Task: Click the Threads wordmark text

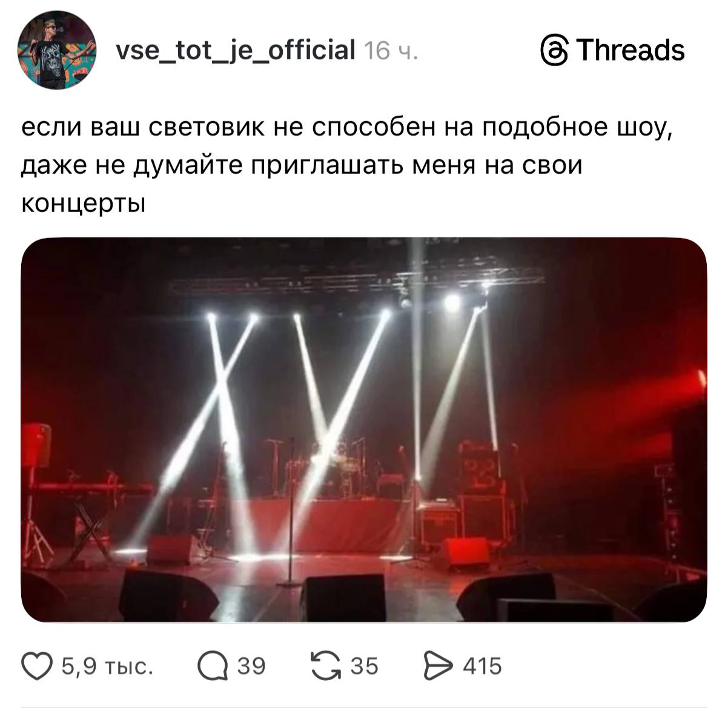Action: (x=630, y=50)
